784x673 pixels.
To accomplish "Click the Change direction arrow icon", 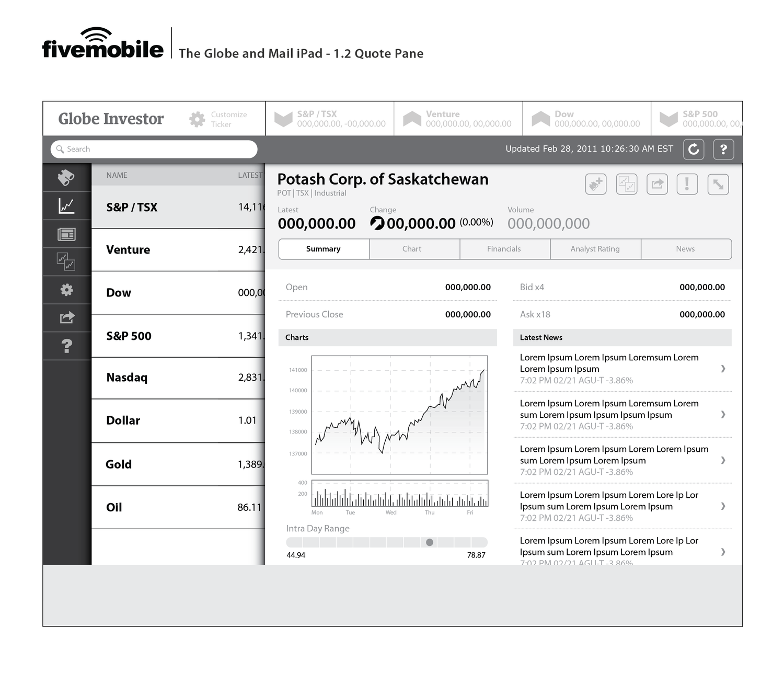I will [x=377, y=223].
